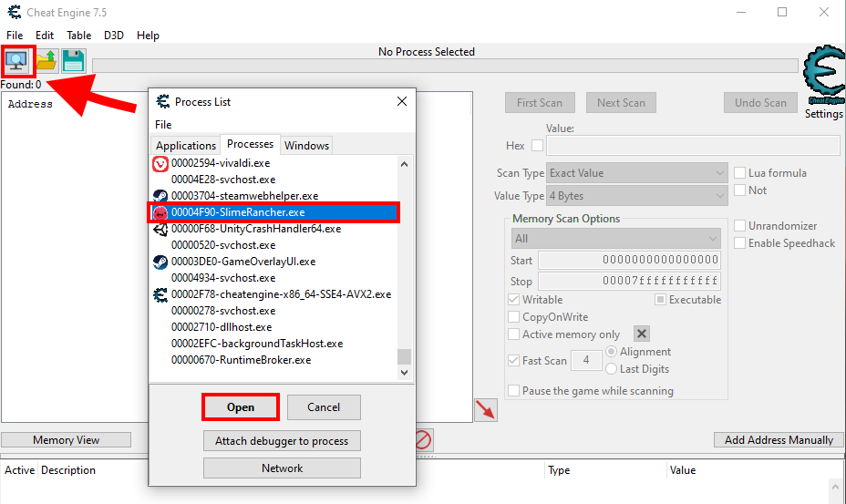Switch to the Applications tab
The height and width of the screenshot is (504, 846).
click(x=186, y=145)
